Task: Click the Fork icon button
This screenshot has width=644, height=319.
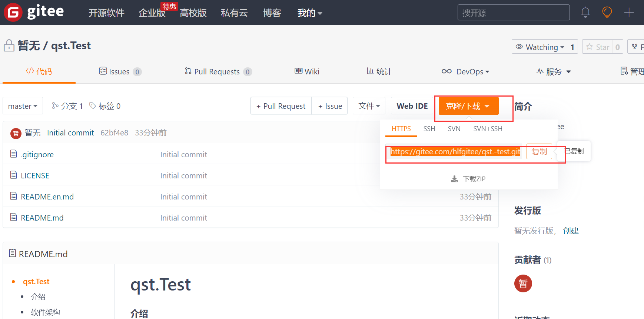Action: (x=634, y=47)
